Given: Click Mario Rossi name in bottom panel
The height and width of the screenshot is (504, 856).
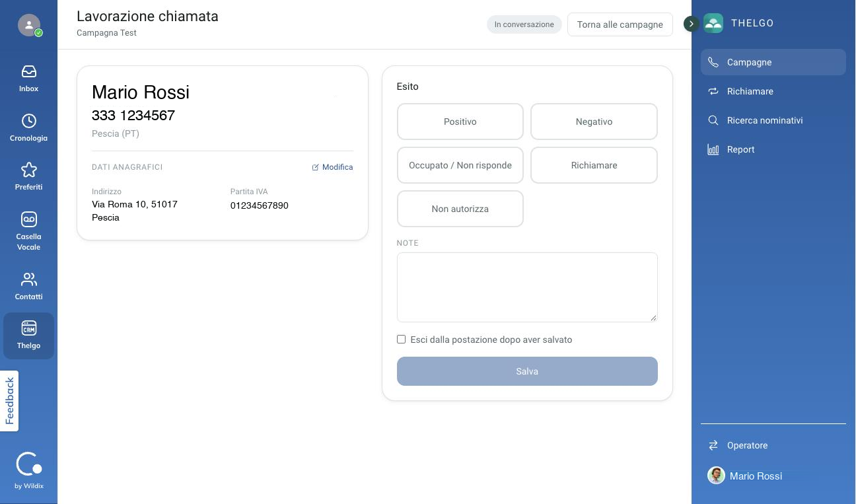Looking at the screenshot, I should (756, 476).
